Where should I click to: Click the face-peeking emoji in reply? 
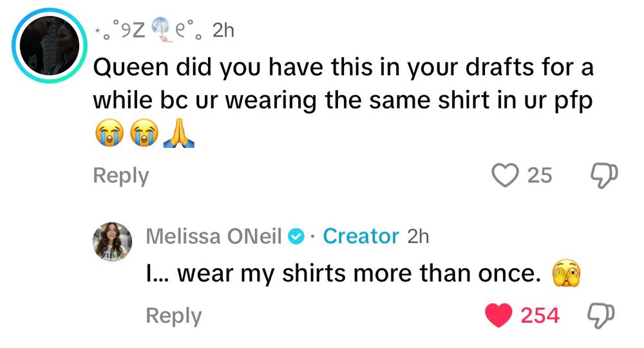tap(566, 273)
